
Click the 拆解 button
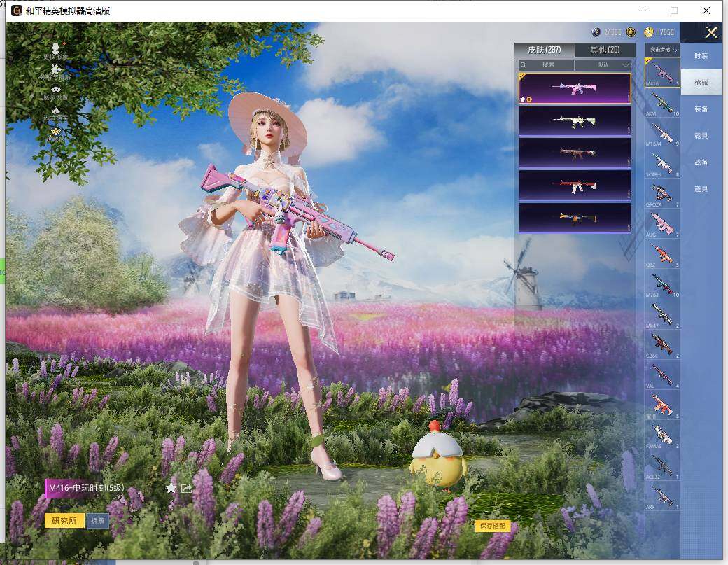coord(97,520)
